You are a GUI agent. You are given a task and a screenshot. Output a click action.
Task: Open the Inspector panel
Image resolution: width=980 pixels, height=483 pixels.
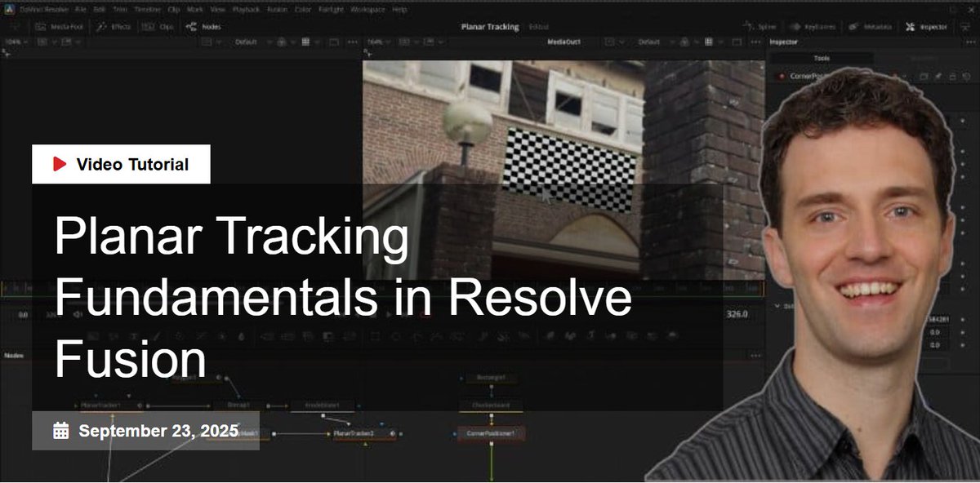click(927, 26)
